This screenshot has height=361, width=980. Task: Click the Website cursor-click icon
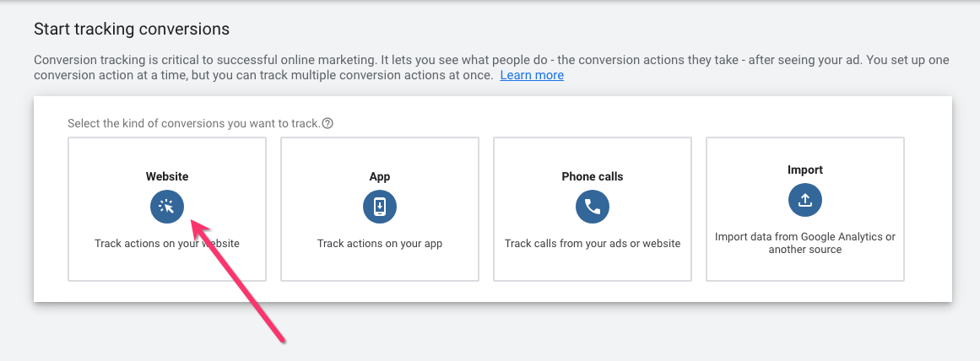(167, 207)
